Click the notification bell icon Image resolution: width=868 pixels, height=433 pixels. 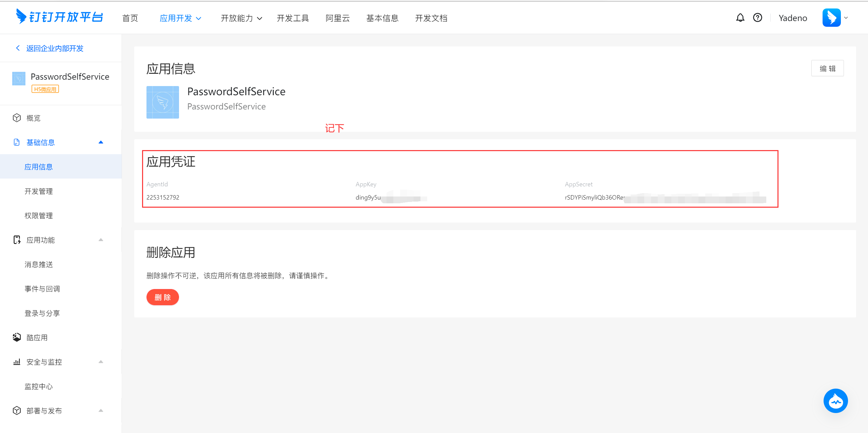click(x=740, y=18)
